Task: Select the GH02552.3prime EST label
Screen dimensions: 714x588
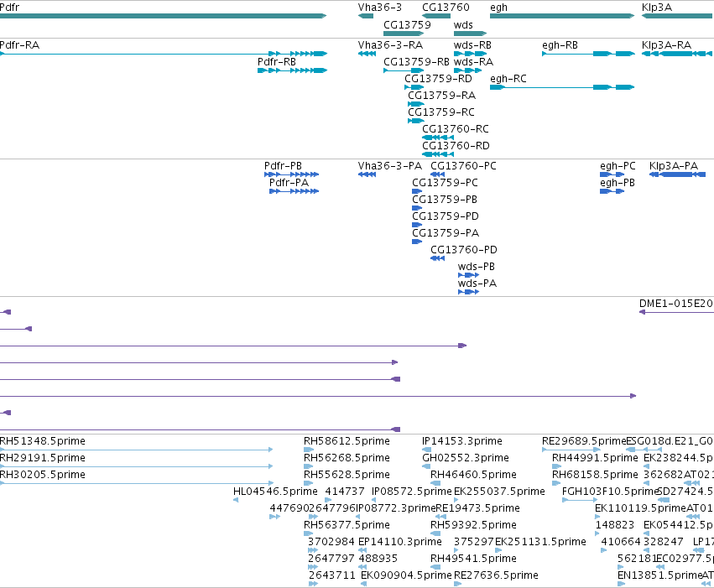Action: pyautogui.click(x=466, y=458)
